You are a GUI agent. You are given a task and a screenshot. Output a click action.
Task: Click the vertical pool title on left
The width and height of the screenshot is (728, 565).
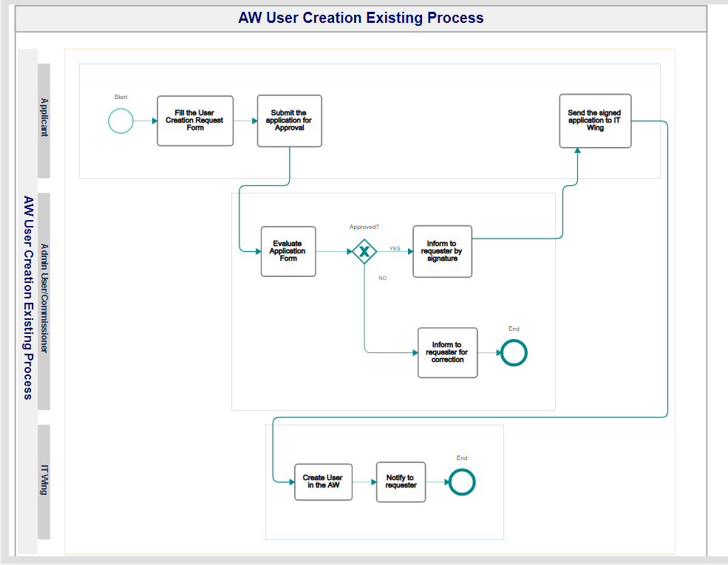coord(28,298)
